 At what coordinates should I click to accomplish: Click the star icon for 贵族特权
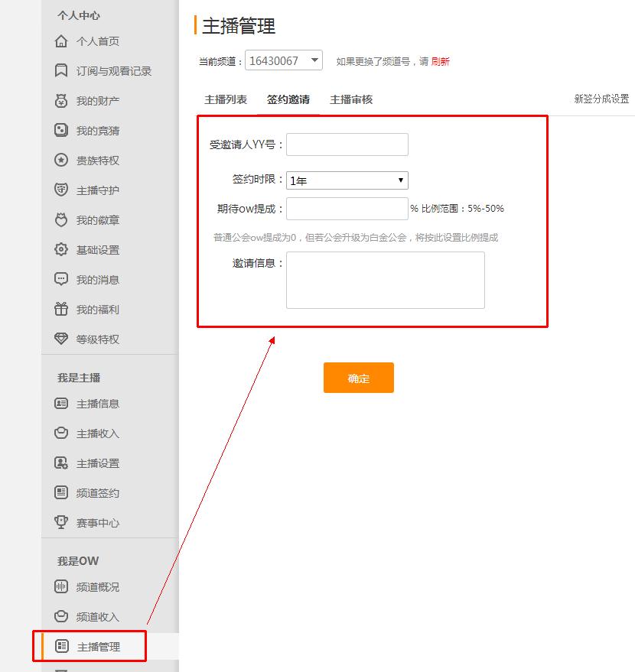61,161
